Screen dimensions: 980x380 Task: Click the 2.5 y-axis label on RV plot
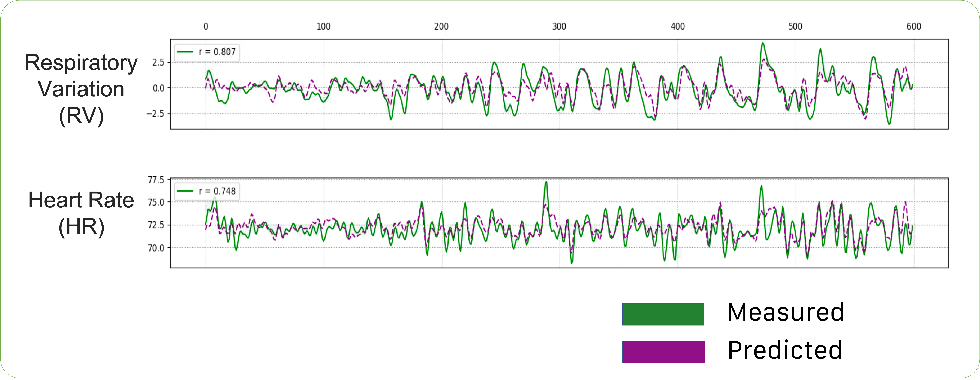point(158,63)
